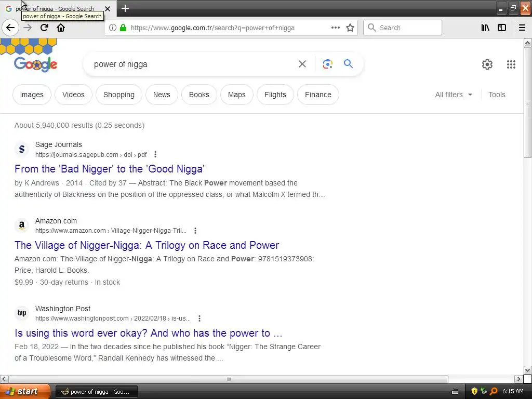Screen dimensions: 532x399
Task: Click the green padlock security icon
Action: click(123, 28)
